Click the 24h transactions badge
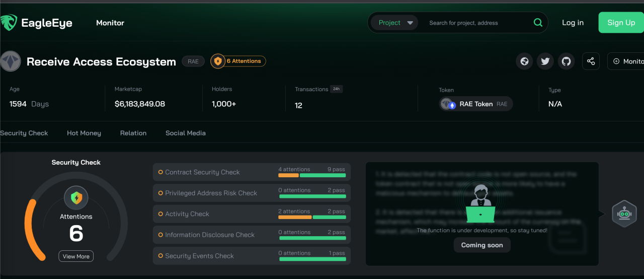This screenshot has height=279, width=644. coord(336,89)
